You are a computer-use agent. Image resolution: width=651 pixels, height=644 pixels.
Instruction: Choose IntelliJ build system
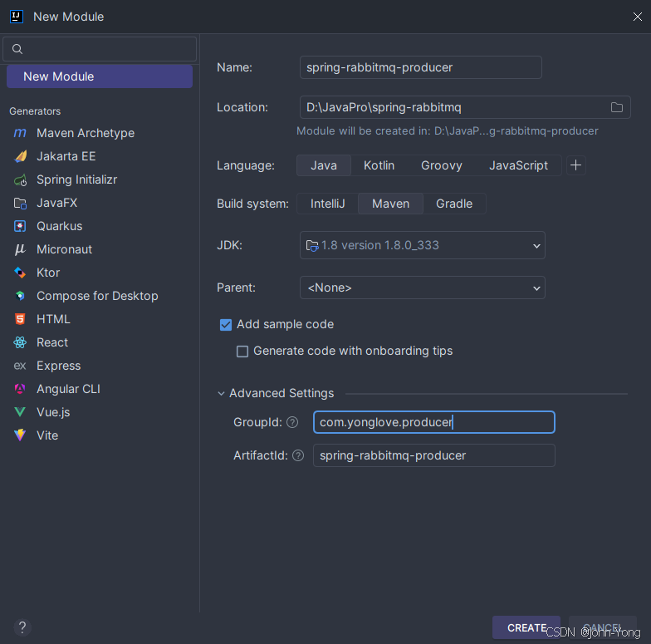pyautogui.click(x=327, y=204)
